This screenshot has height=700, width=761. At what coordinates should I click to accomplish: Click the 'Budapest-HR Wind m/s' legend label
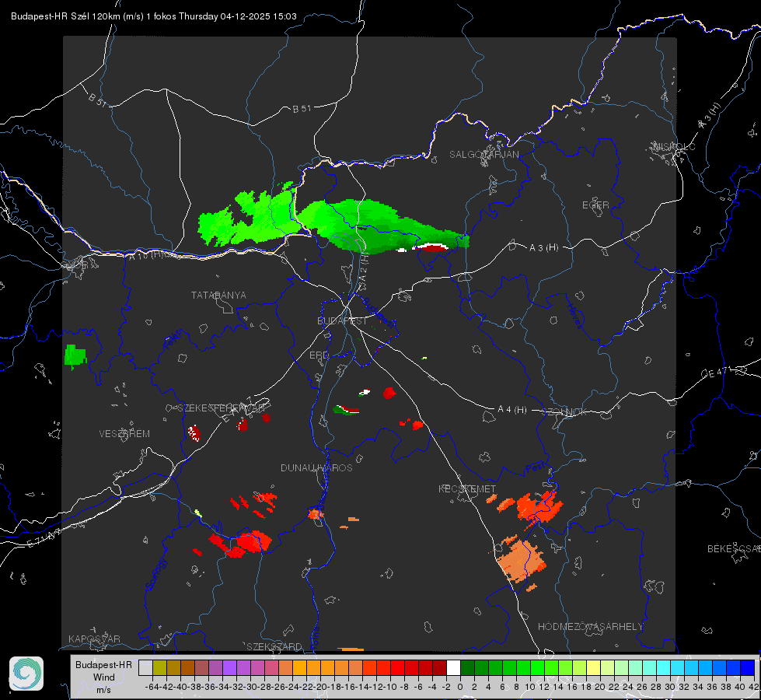point(104,677)
